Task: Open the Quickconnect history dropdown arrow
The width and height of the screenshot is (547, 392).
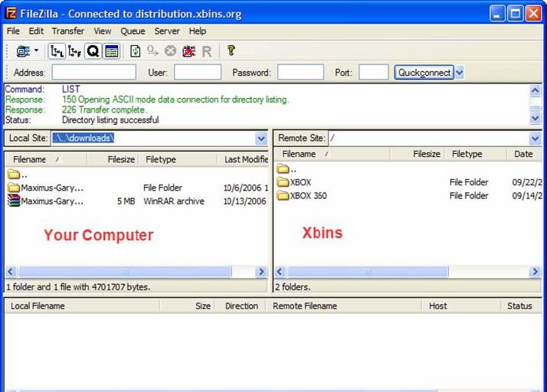Action: coord(460,73)
